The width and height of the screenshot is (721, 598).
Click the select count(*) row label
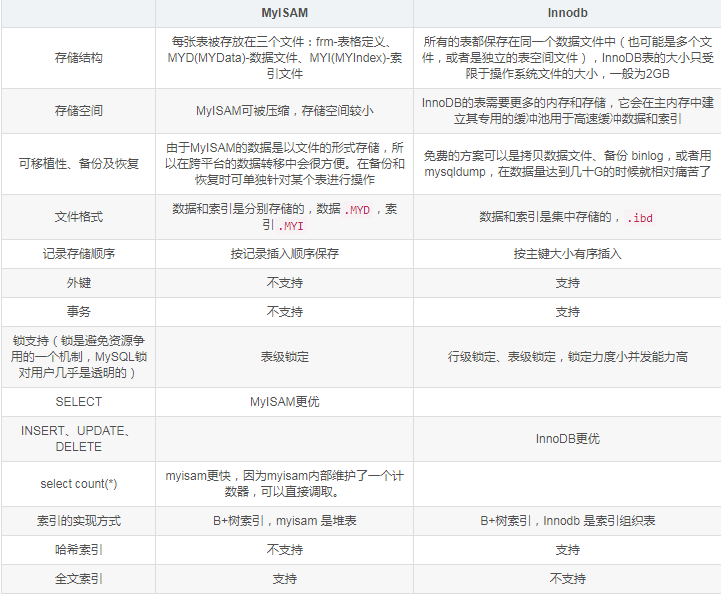[x=79, y=484]
